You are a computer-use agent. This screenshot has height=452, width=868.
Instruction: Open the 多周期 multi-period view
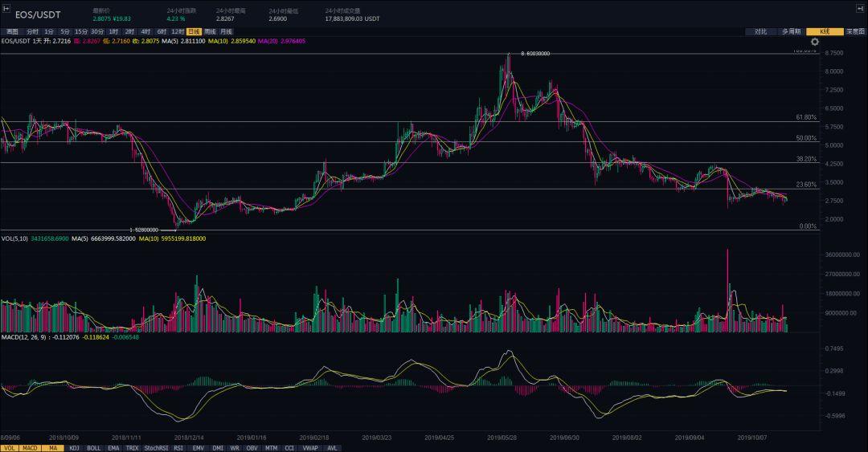(x=791, y=31)
